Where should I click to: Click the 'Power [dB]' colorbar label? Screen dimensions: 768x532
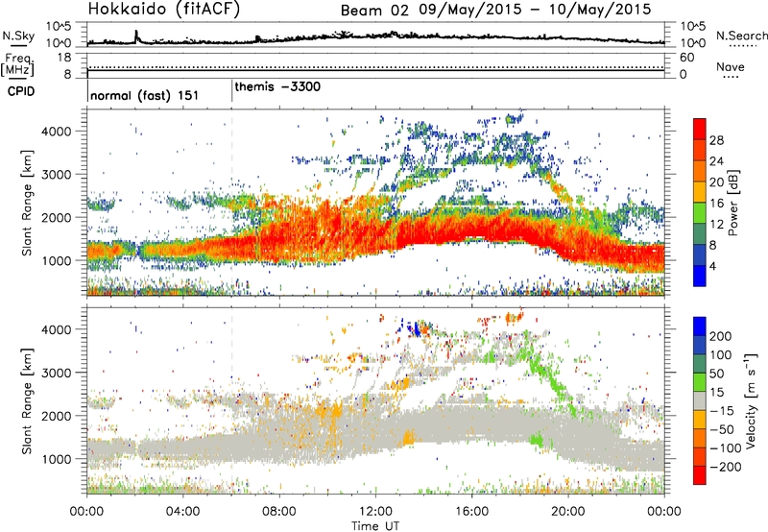(x=732, y=203)
